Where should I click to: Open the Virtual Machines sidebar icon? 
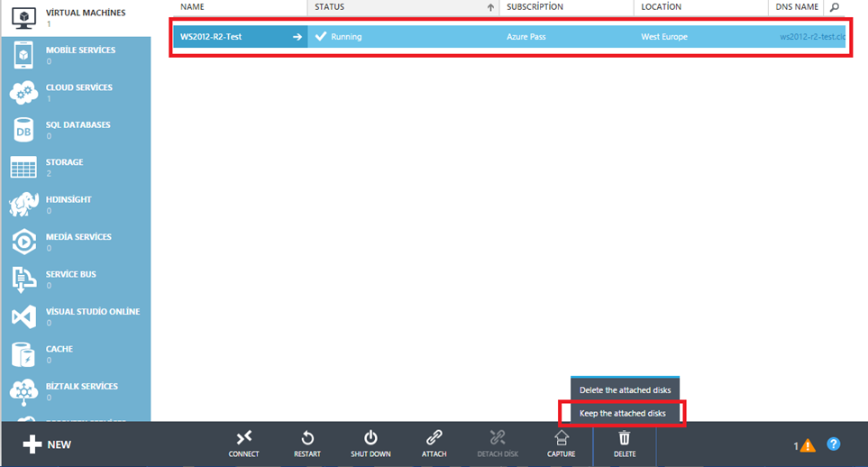(x=23, y=18)
